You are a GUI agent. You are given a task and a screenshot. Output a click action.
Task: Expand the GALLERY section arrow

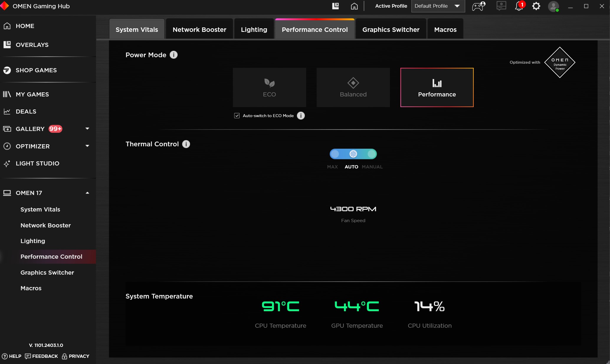click(87, 129)
